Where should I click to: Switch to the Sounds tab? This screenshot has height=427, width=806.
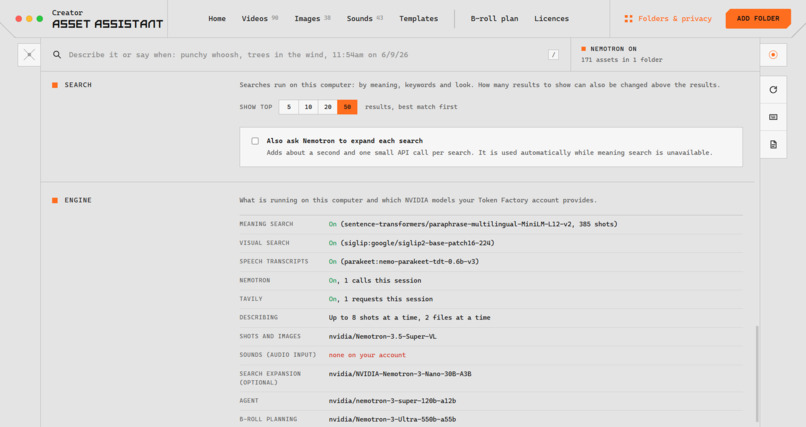coord(364,18)
